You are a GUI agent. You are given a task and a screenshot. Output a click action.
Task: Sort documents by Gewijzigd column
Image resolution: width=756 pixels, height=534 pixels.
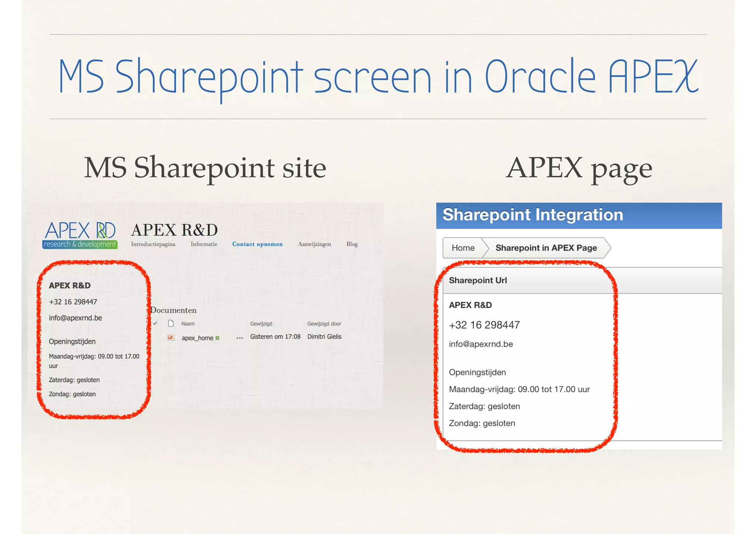[261, 324]
